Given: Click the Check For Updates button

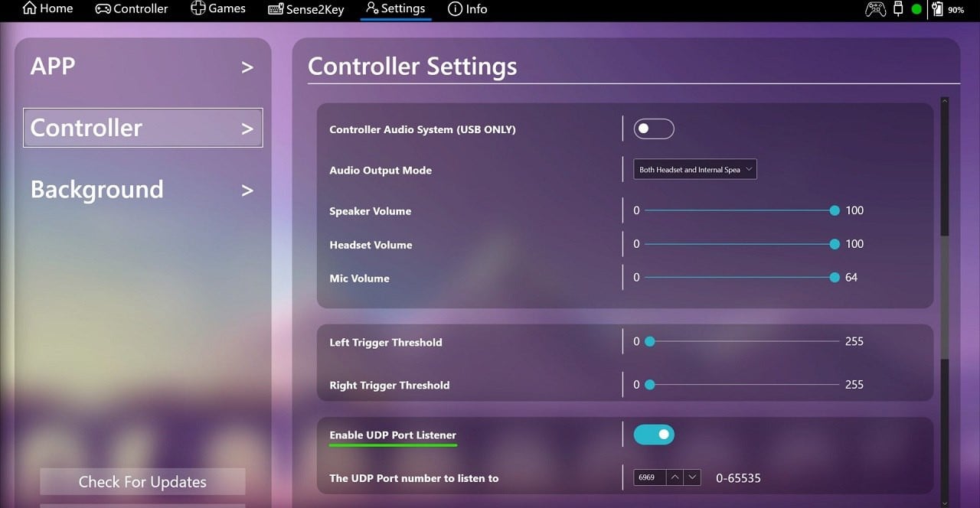Looking at the screenshot, I should pos(142,482).
